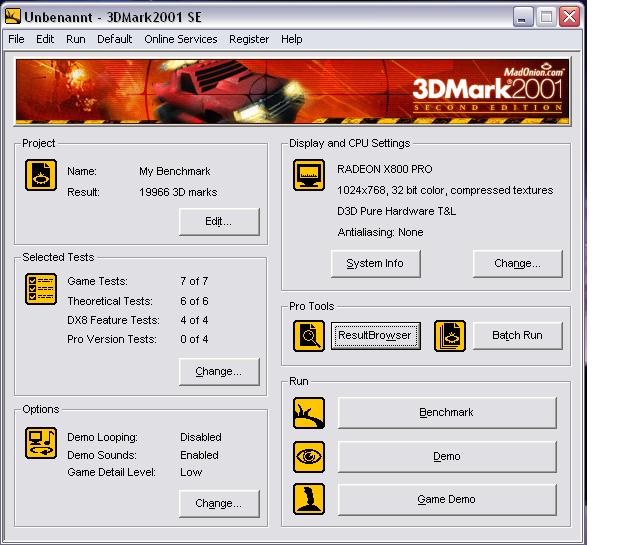Click the My Benchmark project name
Image resolution: width=640 pixels, height=545 pixels.
175,171
